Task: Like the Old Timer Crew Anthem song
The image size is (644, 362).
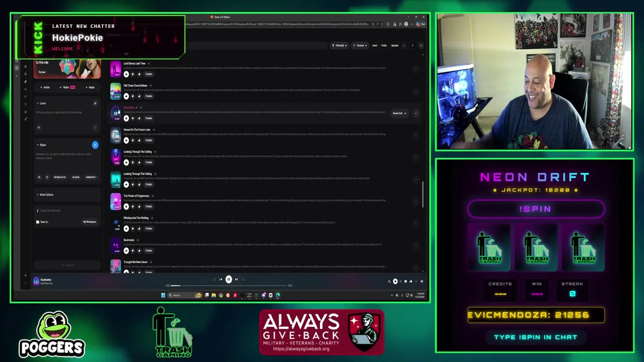Action: (126, 96)
